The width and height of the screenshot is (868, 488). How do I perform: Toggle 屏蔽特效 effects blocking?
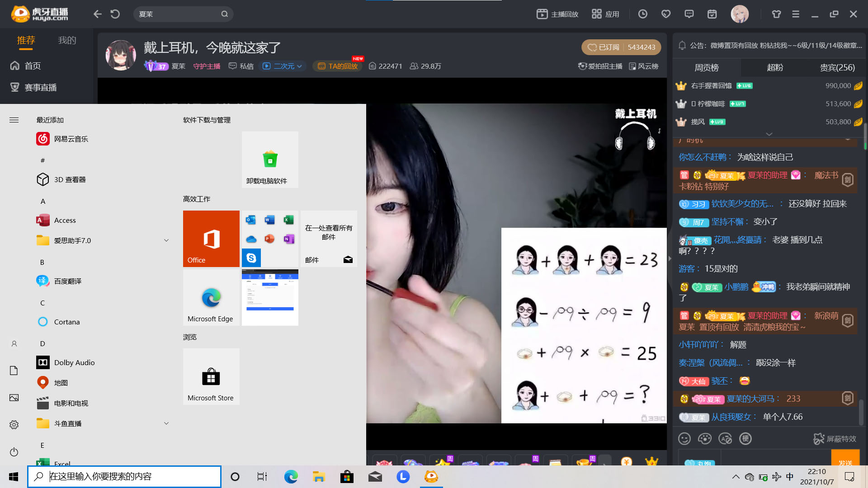[835, 439]
